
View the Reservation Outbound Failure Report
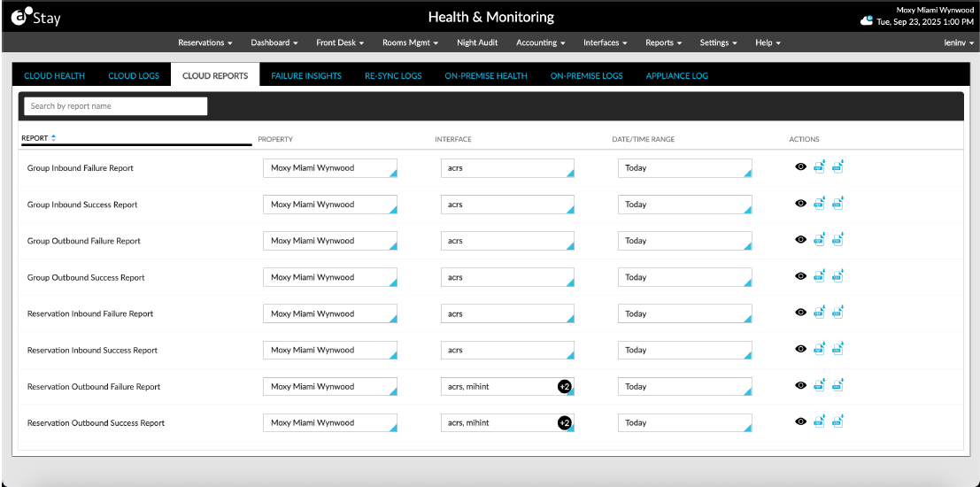click(x=800, y=385)
